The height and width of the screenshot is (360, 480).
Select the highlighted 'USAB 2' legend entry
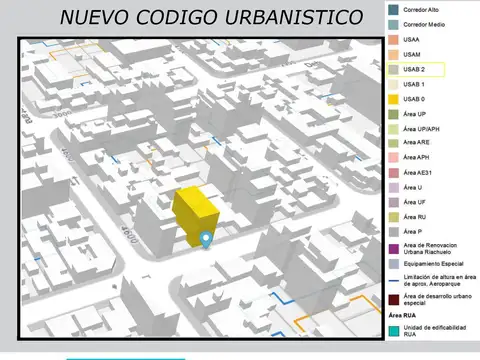416,69
